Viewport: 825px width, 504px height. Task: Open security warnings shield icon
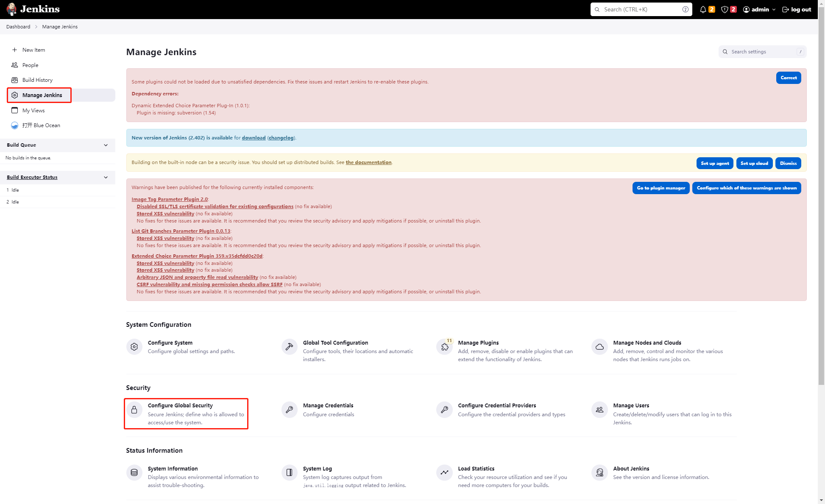[725, 9]
